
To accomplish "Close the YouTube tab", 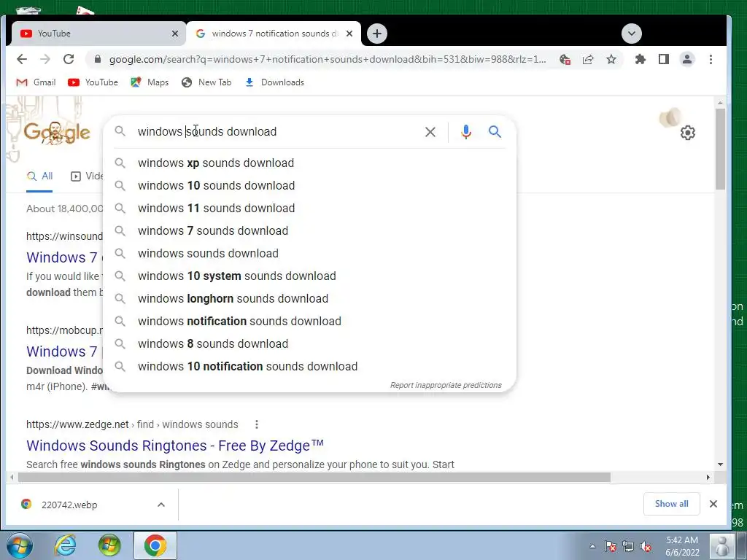I will (175, 34).
